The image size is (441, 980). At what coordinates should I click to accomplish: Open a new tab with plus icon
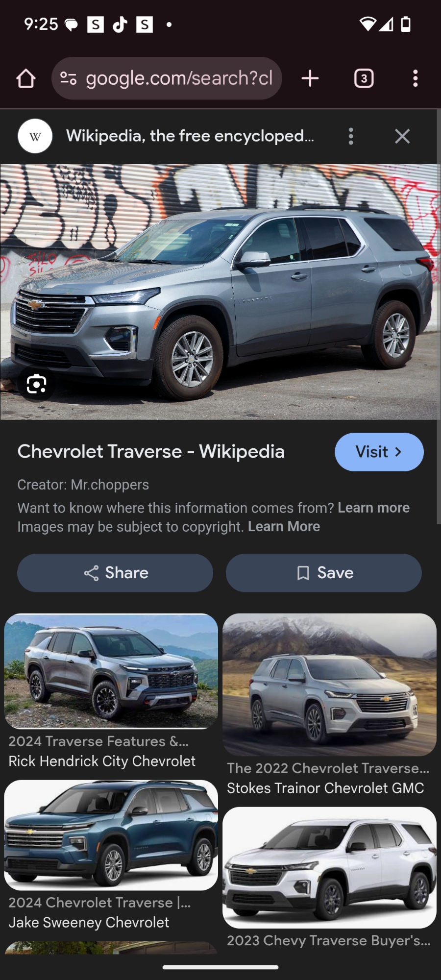[x=310, y=78]
